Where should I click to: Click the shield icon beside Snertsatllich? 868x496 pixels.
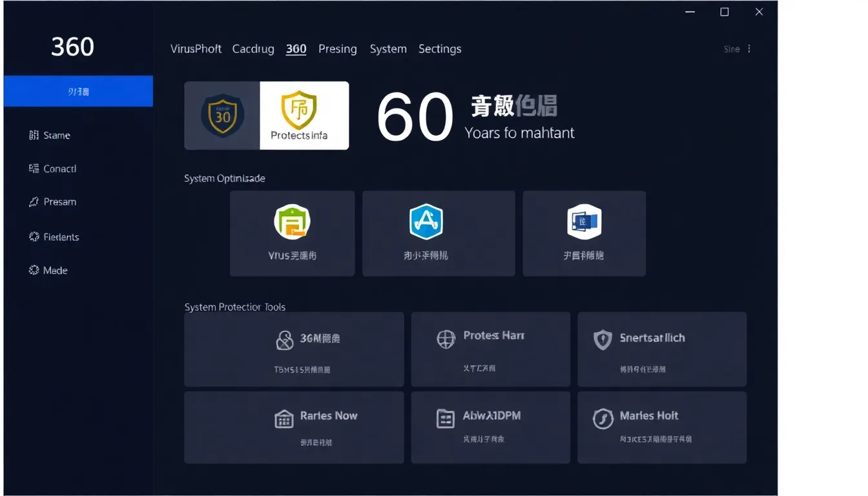click(x=603, y=340)
